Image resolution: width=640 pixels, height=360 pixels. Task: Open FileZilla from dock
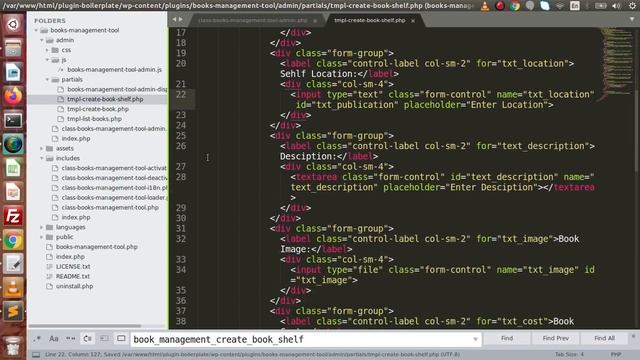coord(13,216)
